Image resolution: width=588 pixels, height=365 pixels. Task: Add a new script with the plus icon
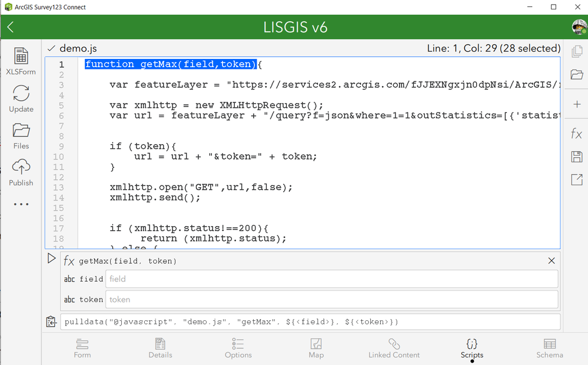pos(577,104)
